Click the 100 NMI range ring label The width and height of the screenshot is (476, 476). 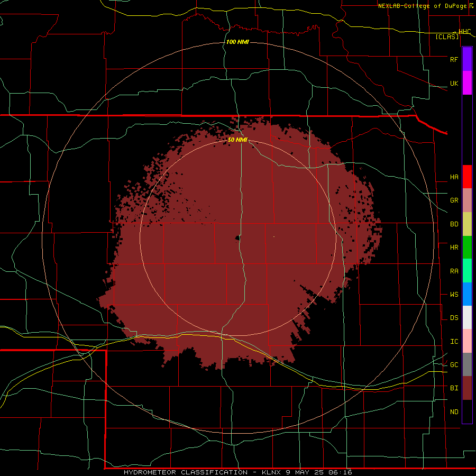coord(237,42)
